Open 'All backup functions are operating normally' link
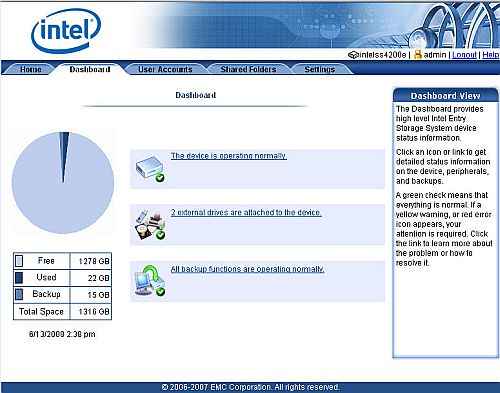500x393 pixels. tap(247, 269)
